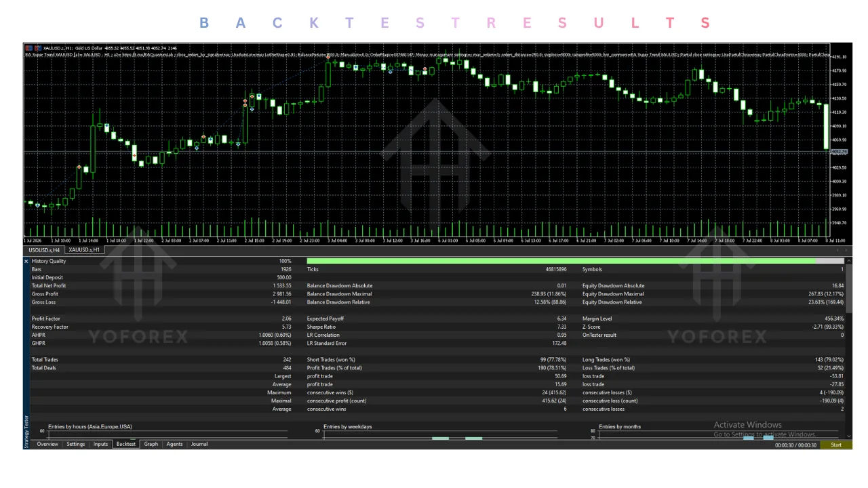This screenshot has height=488, width=868.
Task: View the Journal tab
Action: pos(199,445)
